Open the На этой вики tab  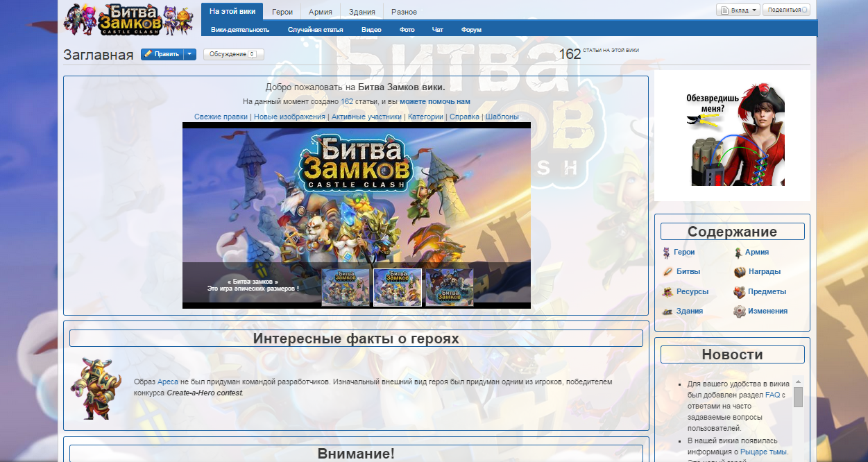coord(232,12)
